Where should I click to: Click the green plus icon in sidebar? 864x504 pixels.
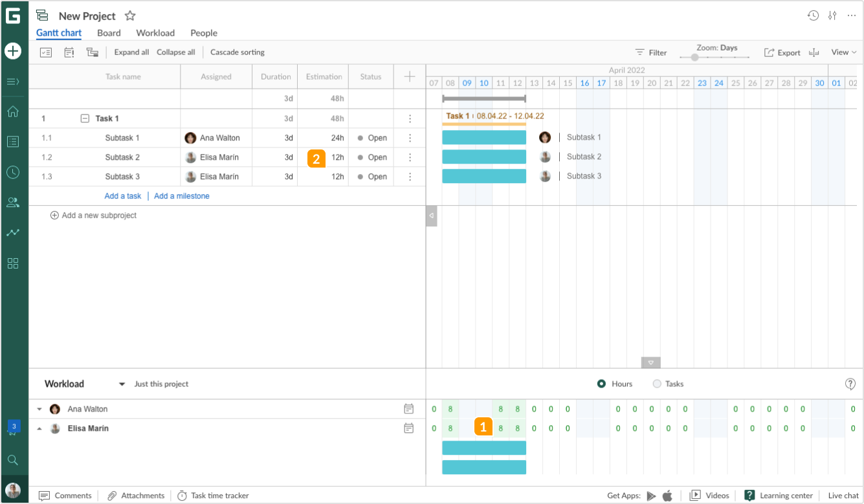pos(13,50)
